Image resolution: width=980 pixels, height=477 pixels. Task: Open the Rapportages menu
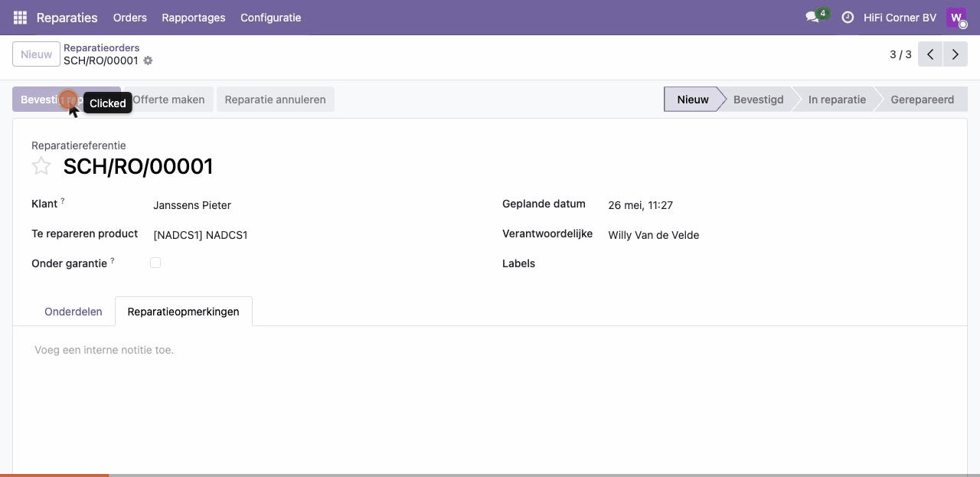tap(194, 17)
